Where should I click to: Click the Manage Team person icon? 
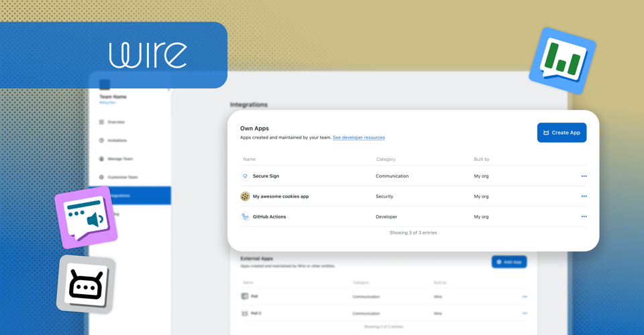[x=101, y=159]
